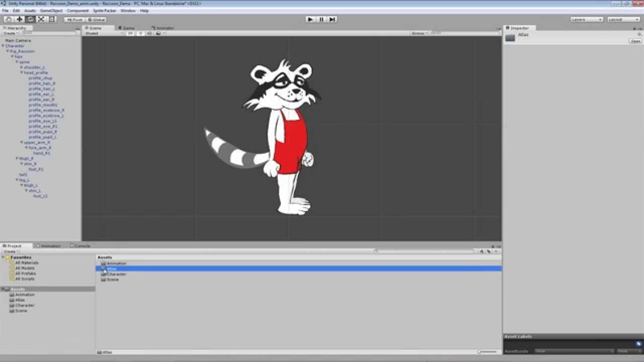Collapse the head_profile node
This screenshot has width=644, height=362.
point(22,72)
